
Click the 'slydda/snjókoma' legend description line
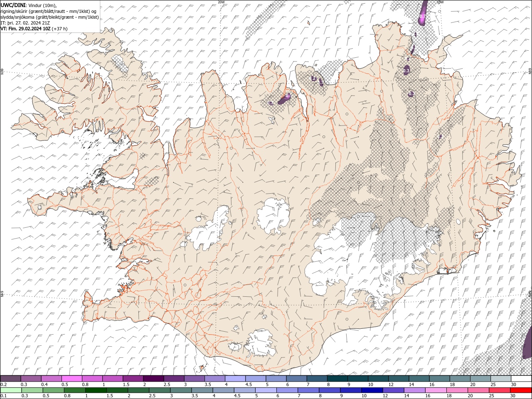49,17
